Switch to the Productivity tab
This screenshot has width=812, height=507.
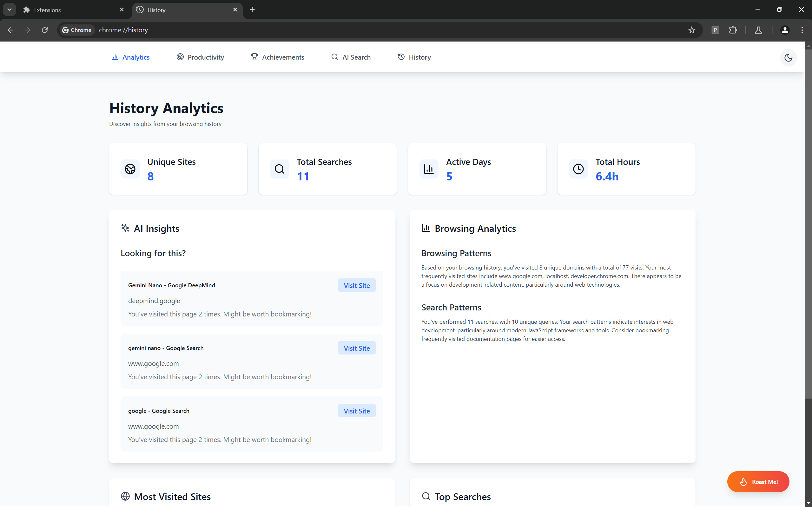coord(200,57)
